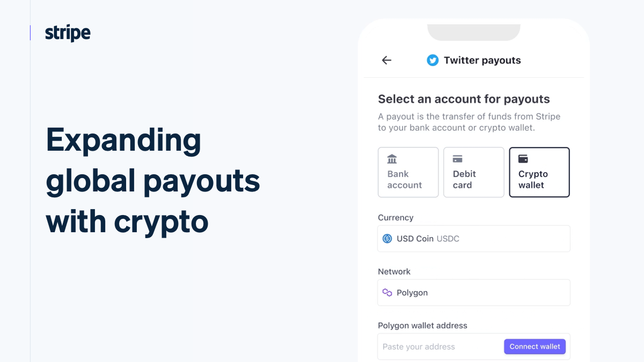
Task: Click the crypto wallet card icon
Action: click(x=523, y=159)
